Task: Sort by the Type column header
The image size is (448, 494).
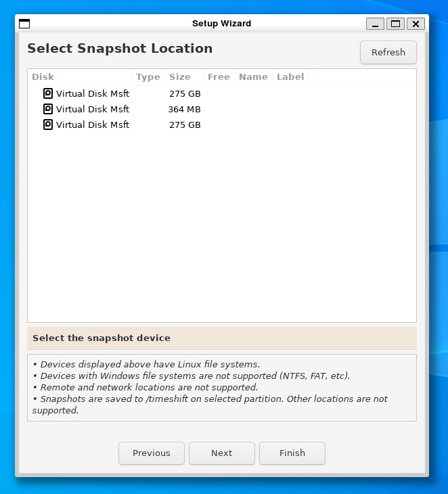Action: coord(148,77)
